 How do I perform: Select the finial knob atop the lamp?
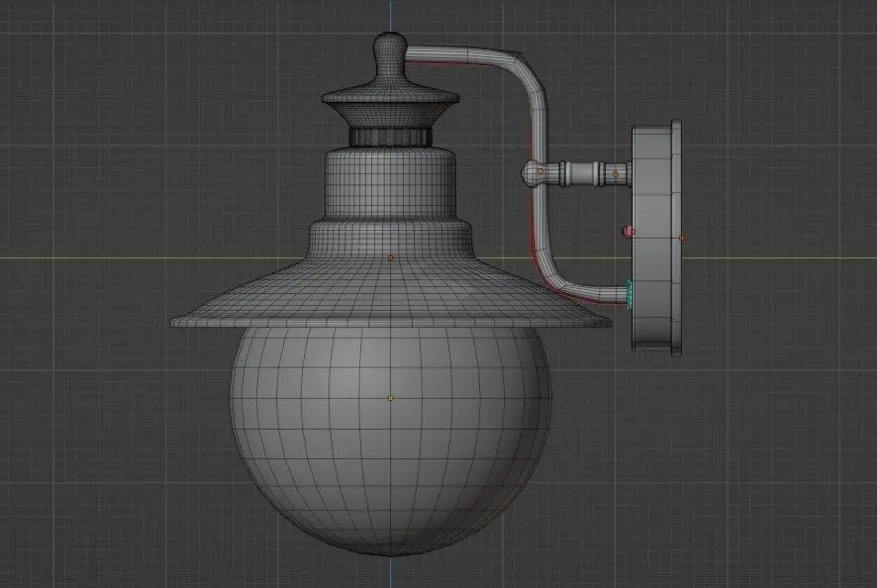390,56
